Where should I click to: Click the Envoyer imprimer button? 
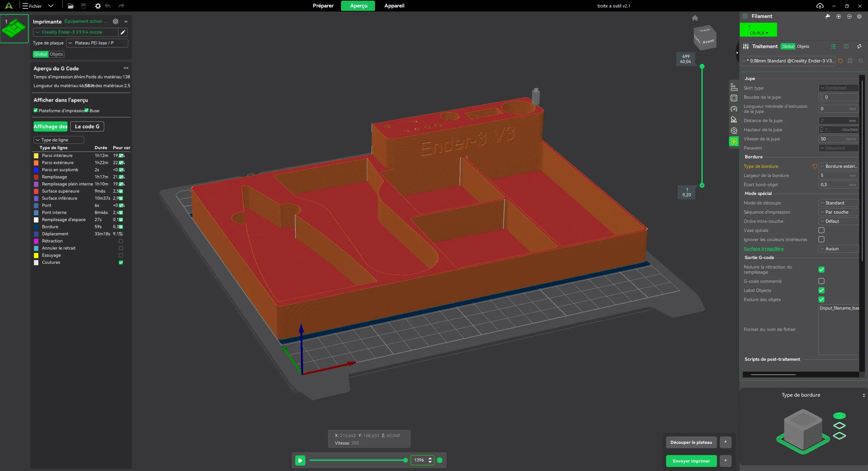692,461
